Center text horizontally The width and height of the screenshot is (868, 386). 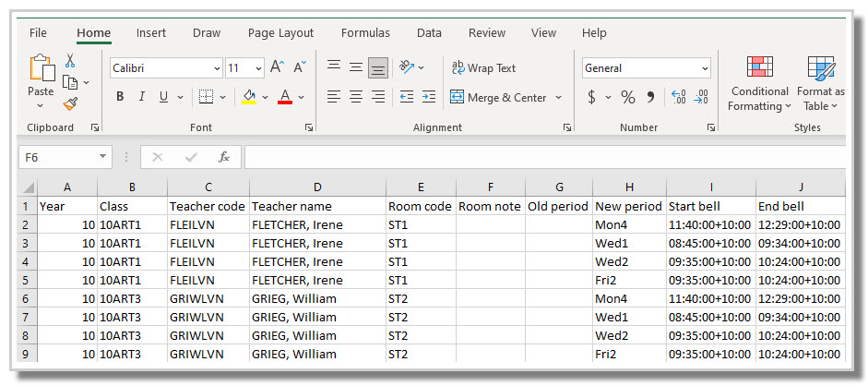click(356, 98)
